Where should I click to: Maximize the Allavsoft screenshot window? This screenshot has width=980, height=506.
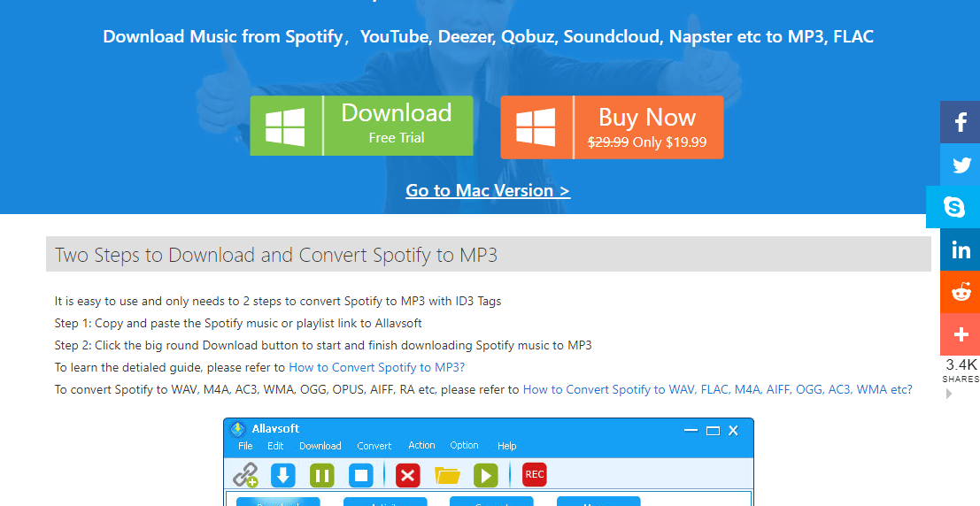[713, 431]
